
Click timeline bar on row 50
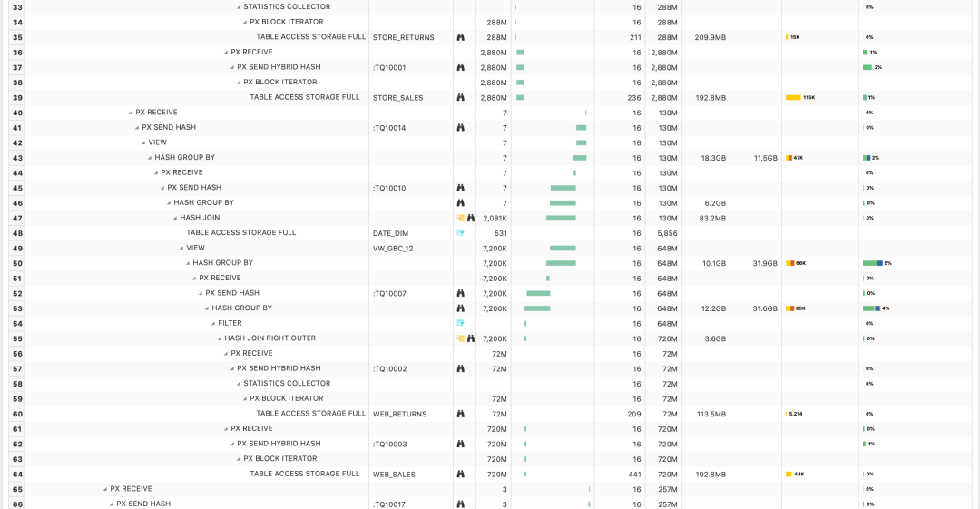tap(561, 263)
